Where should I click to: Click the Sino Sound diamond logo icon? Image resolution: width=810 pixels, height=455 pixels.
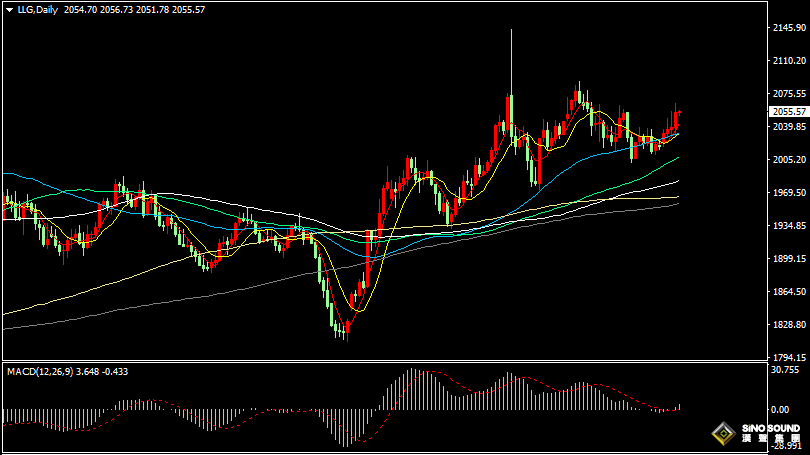(x=722, y=434)
